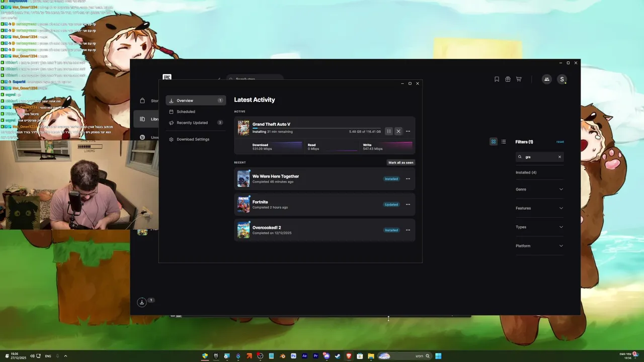Viewport: 644px width, 362px height.
Task: Open more options for Overcooked! 2
Action: [408, 230]
